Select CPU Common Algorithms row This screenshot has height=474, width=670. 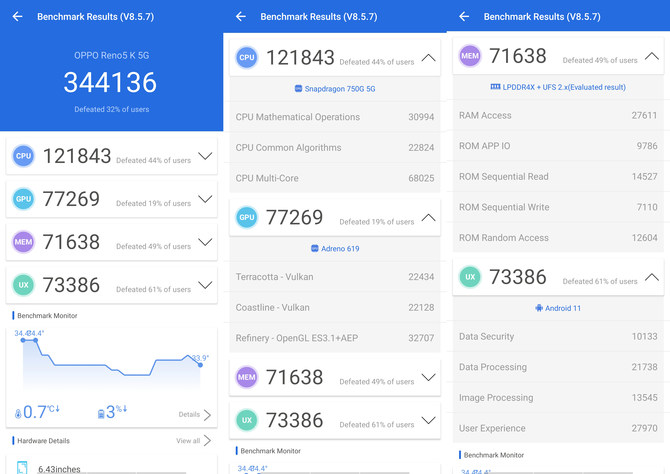click(335, 148)
